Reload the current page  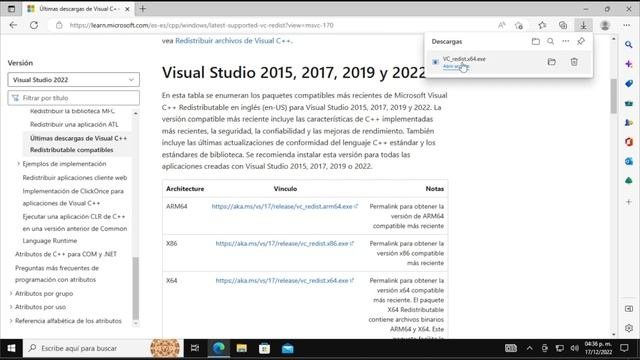34,25
